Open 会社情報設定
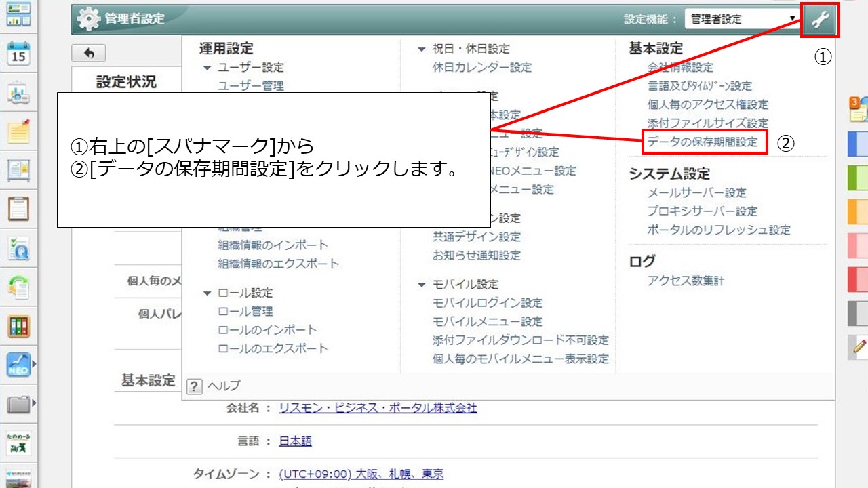This screenshot has width=868, height=488. pos(680,67)
